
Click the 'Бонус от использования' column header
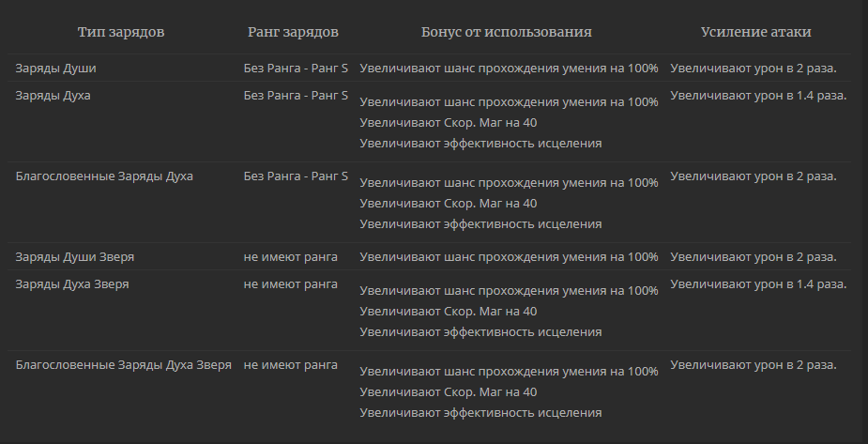point(506,32)
